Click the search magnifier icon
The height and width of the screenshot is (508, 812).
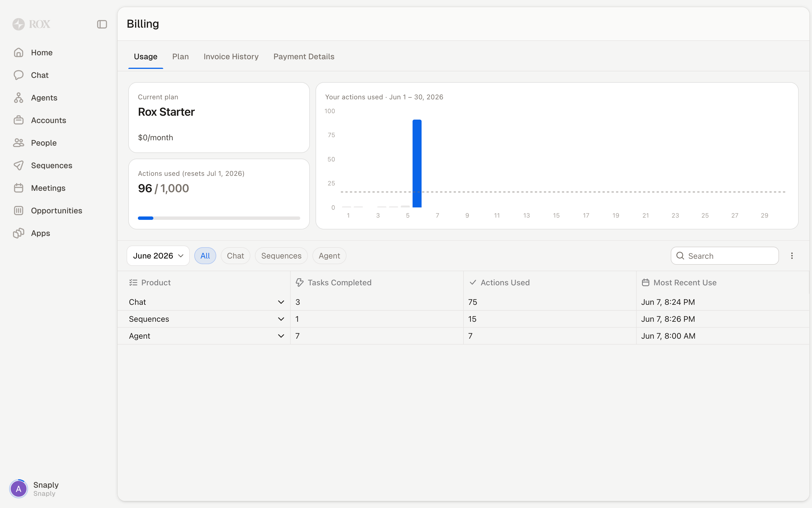pyautogui.click(x=680, y=256)
